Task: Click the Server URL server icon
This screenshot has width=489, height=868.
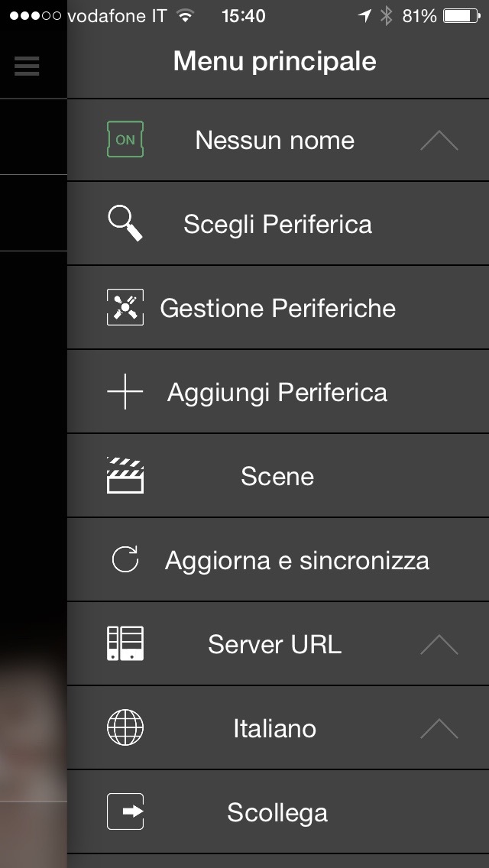Action: pyautogui.click(x=125, y=644)
